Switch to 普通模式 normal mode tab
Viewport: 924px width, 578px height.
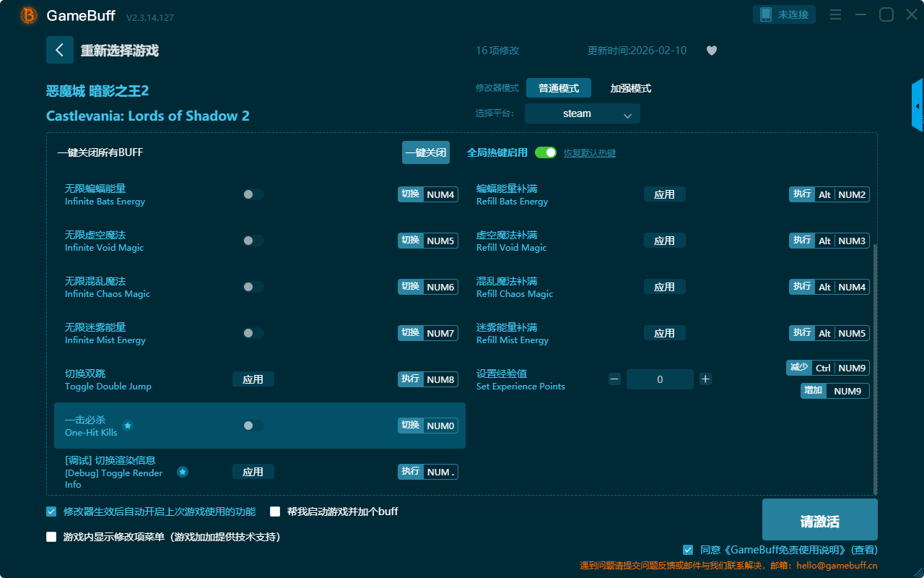[x=558, y=88]
